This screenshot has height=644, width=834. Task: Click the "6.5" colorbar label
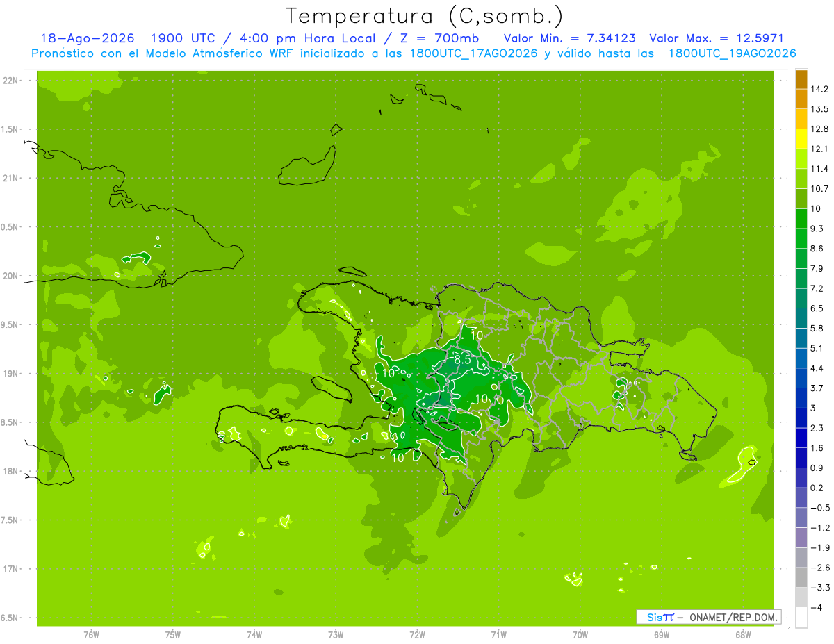pos(818,308)
